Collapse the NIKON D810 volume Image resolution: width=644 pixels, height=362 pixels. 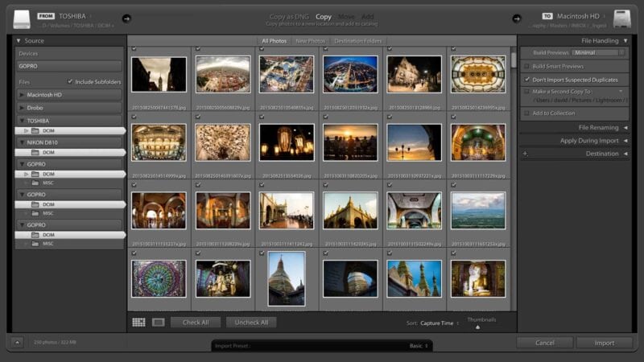(x=22, y=142)
